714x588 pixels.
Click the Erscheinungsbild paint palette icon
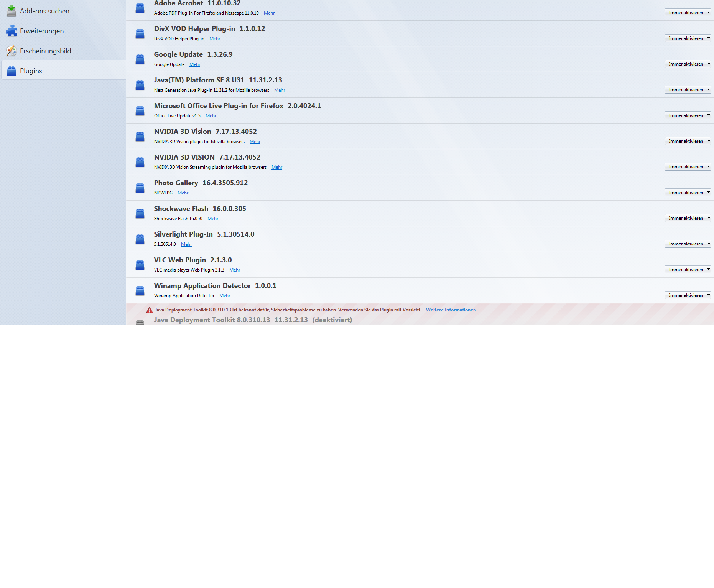click(12, 51)
